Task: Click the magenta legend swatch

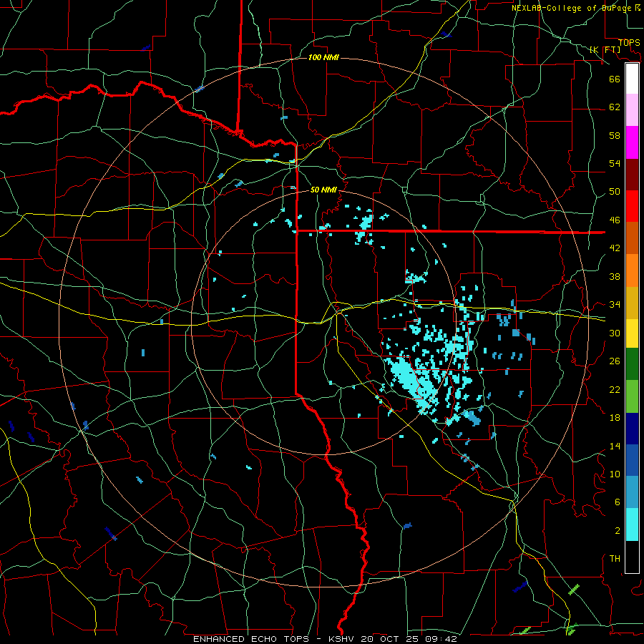Action: coord(632,142)
